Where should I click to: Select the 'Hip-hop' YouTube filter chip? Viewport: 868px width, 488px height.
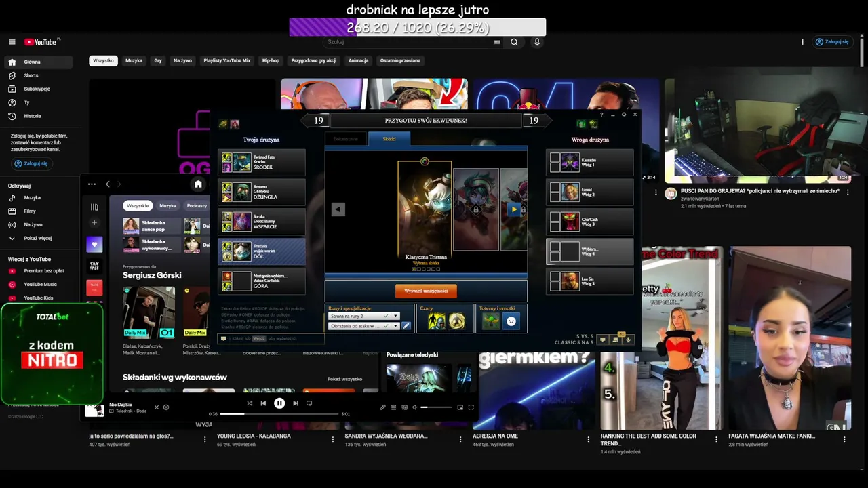pyautogui.click(x=271, y=61)
